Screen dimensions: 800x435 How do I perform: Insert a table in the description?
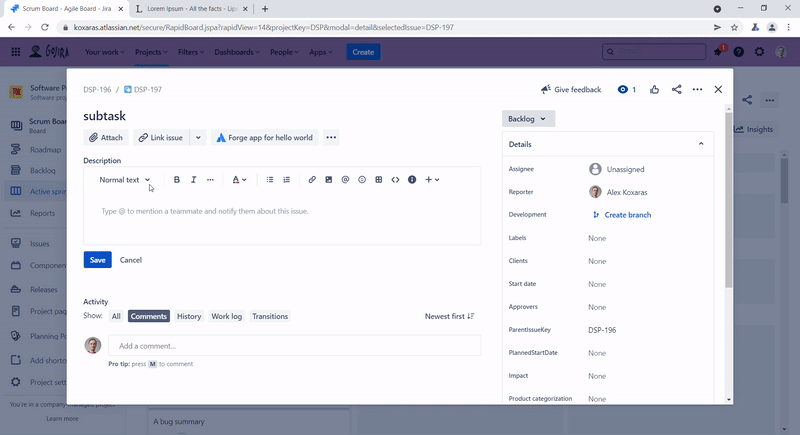click(379, 180)
